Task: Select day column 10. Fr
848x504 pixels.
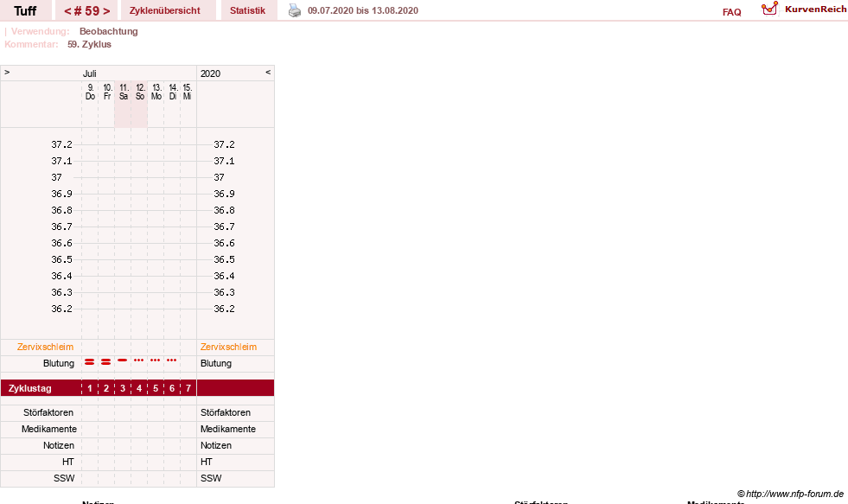Action: [x=107, y=92]
